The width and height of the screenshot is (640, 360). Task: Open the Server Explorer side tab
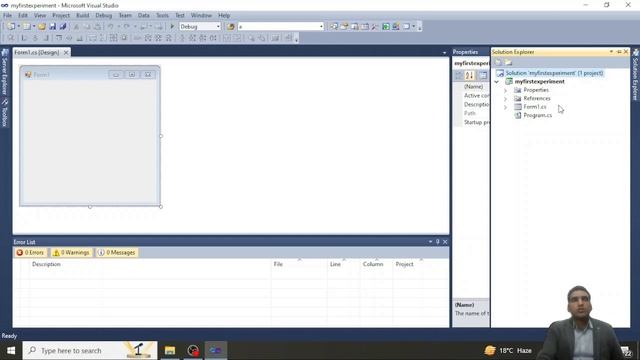(x=4, y=71)
